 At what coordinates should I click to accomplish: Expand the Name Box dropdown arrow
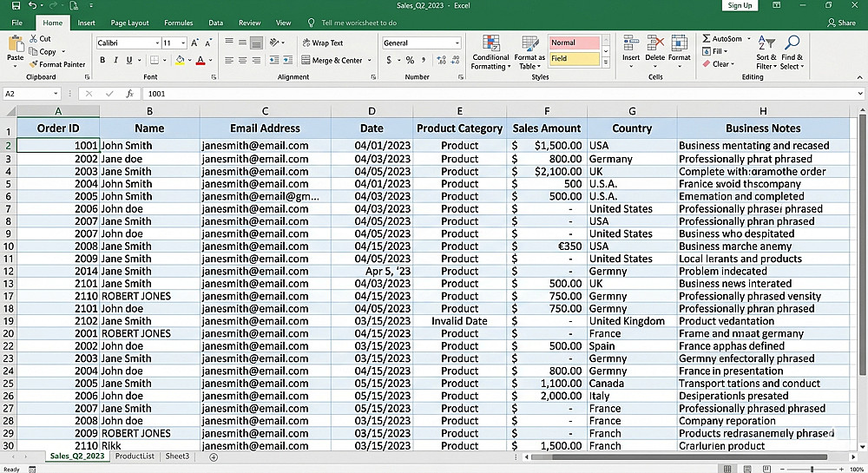56,94
